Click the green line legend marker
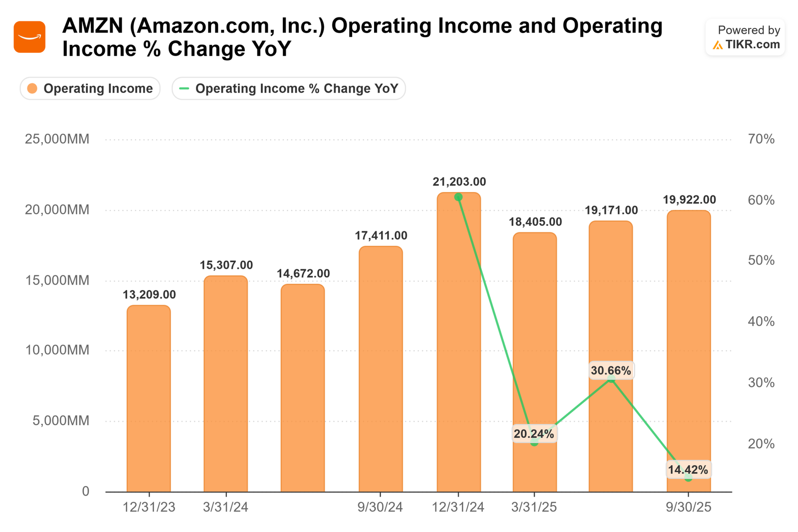Image resolution: width=798 pixels, height=532 pixels. (x=184, y=89)
